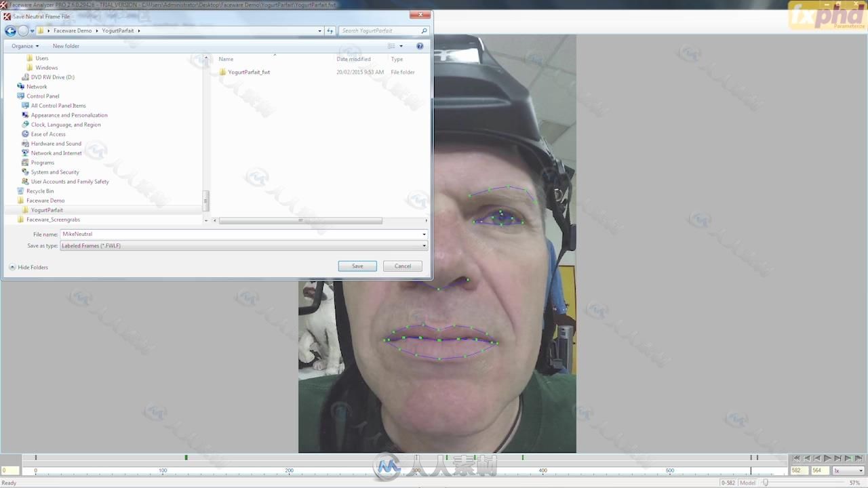This screenshot has height=488, width=868.
Task: Collapse the folder pane with Hide Folders
Action: (28, 267)
